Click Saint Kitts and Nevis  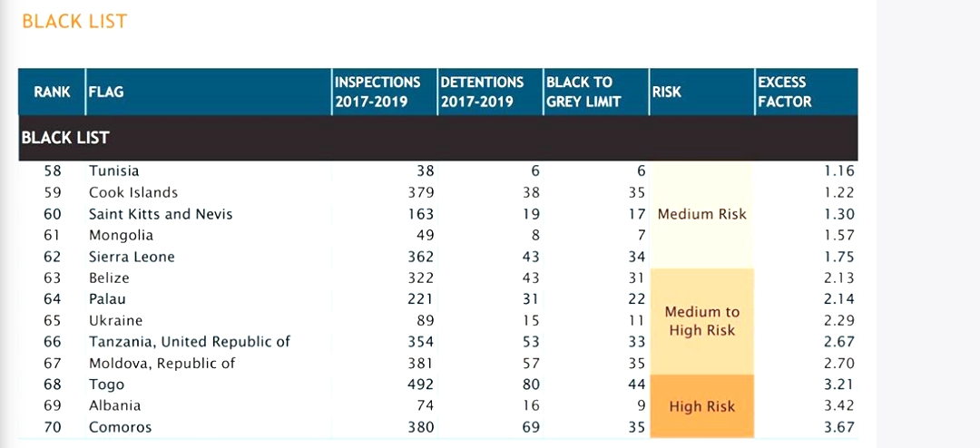coord(161,214)
